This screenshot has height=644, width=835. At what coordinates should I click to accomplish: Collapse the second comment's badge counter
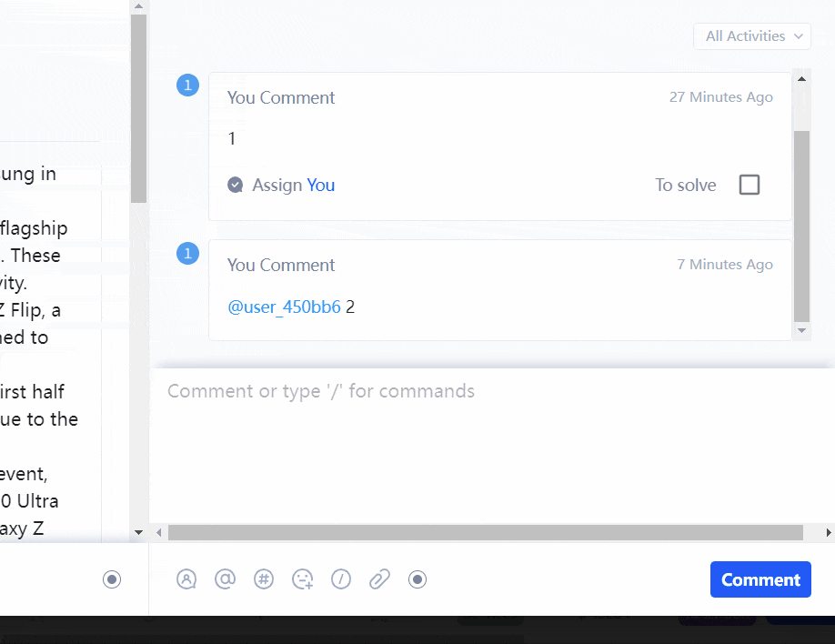[x=187, y=253]
